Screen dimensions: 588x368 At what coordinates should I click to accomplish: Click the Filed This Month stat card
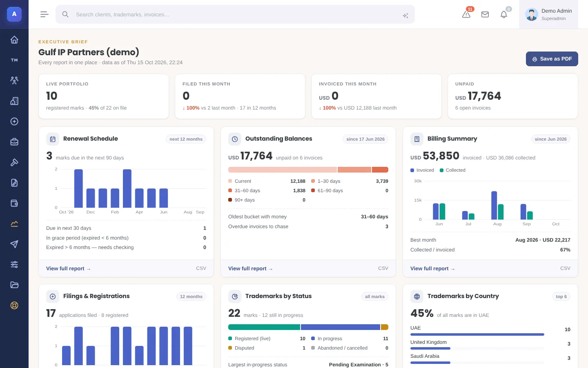click(x=240, y=96)
